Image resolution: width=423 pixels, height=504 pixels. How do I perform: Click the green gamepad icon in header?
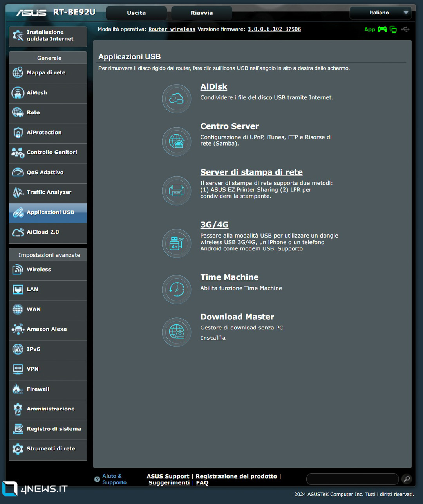click(x=382, y=29)
